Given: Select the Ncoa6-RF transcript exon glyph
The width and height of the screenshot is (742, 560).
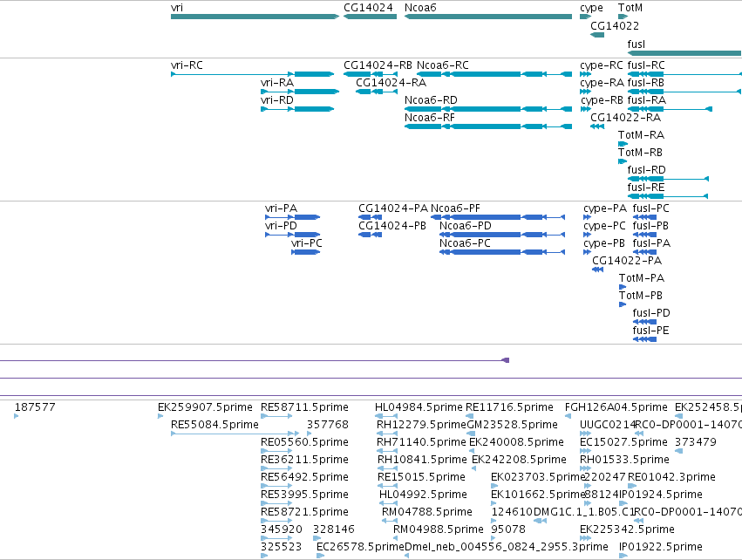Looking at the screenshot, I should [x=488, y=126].
